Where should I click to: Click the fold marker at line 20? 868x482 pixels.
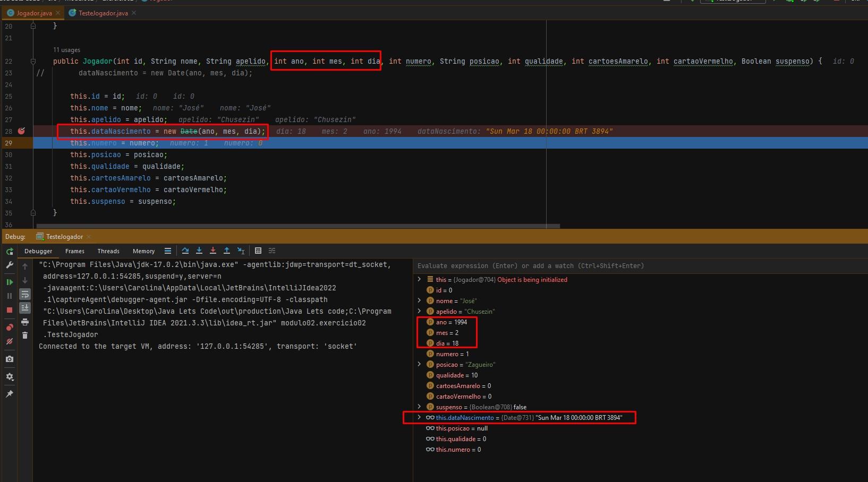click(x=33, y=25)
